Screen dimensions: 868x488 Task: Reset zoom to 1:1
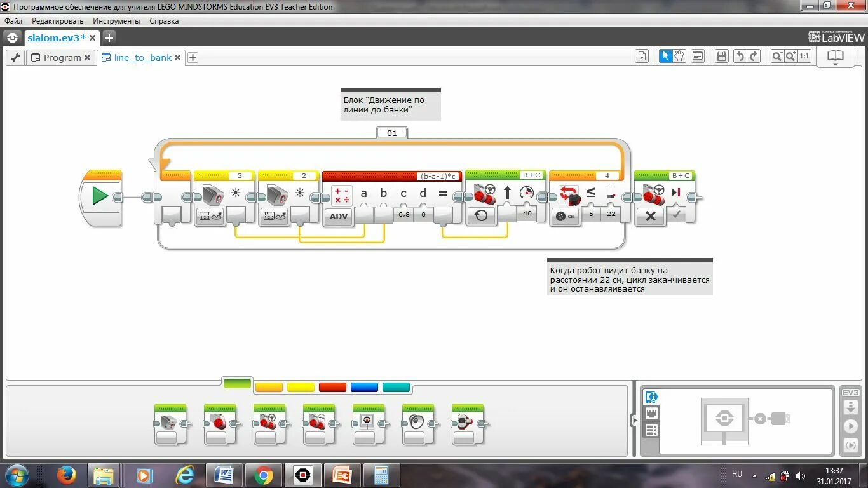[x=804, y=57]
